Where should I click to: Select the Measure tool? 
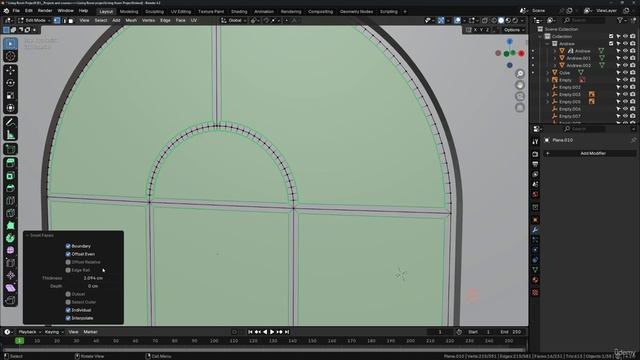(x=11, y=135)
